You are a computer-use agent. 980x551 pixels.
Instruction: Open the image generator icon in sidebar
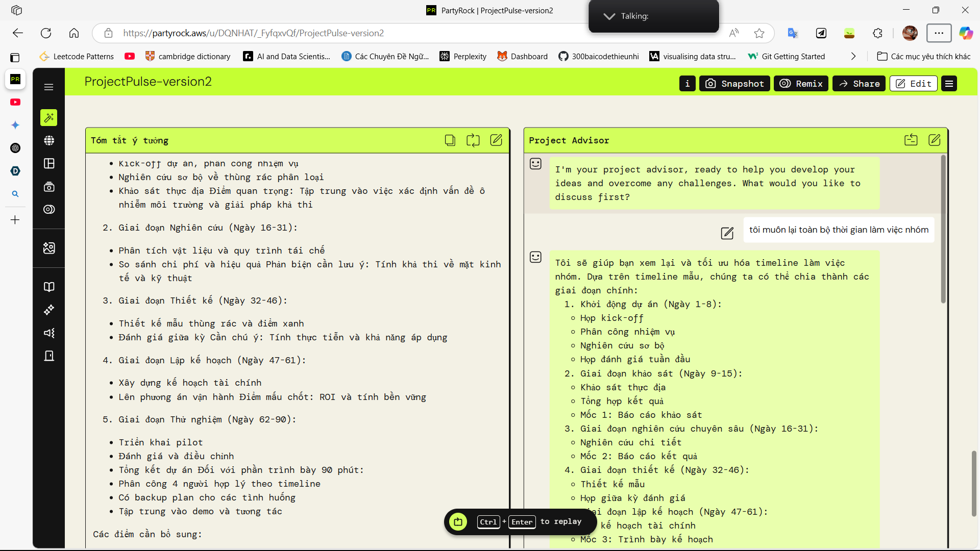48,248
